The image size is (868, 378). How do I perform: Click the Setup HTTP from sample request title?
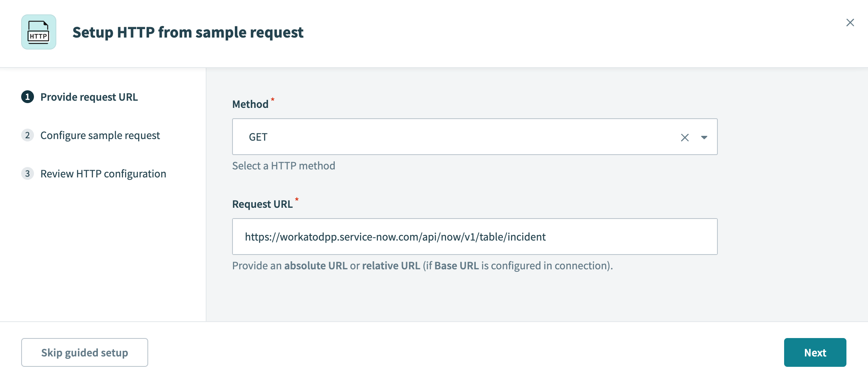pos(188,32)
